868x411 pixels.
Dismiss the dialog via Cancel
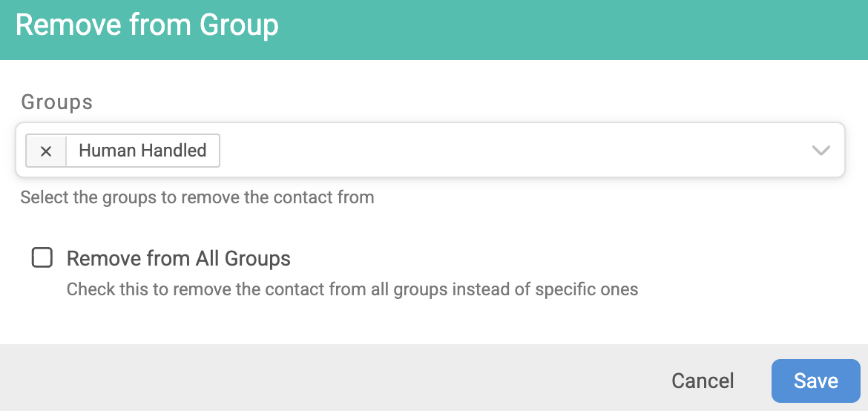click(703, 381)
